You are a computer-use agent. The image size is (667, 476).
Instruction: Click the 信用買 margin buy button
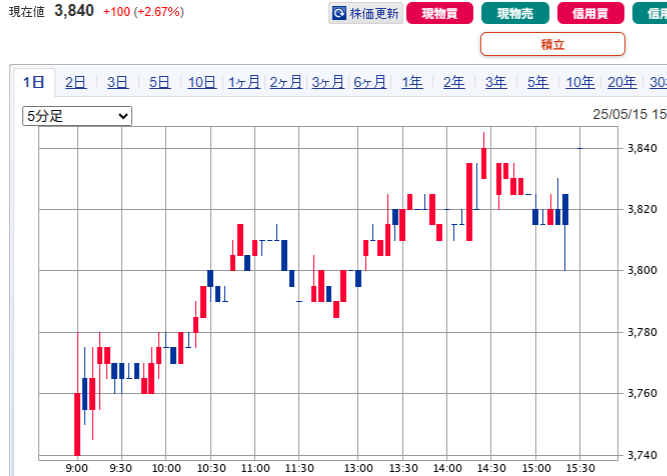point(590,13)
